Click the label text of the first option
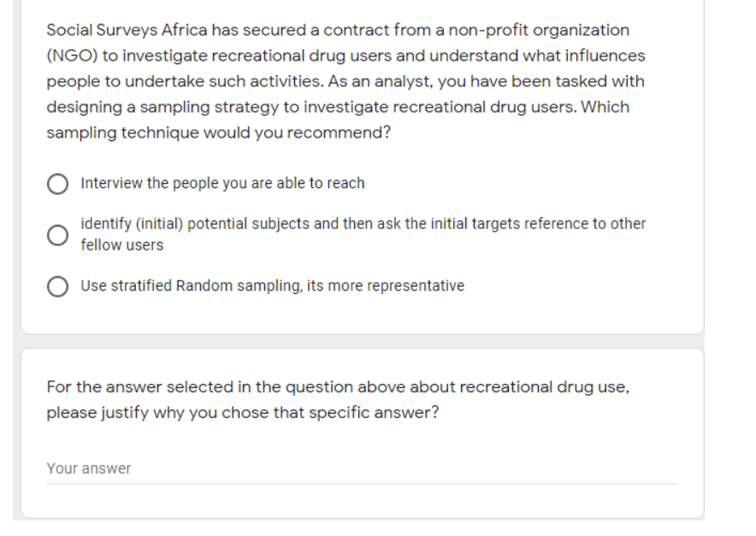 click(x=221, y=183)
